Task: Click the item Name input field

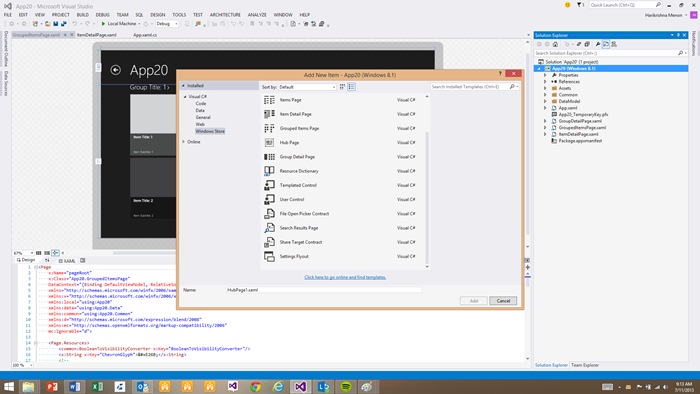Action: [324, 290]
